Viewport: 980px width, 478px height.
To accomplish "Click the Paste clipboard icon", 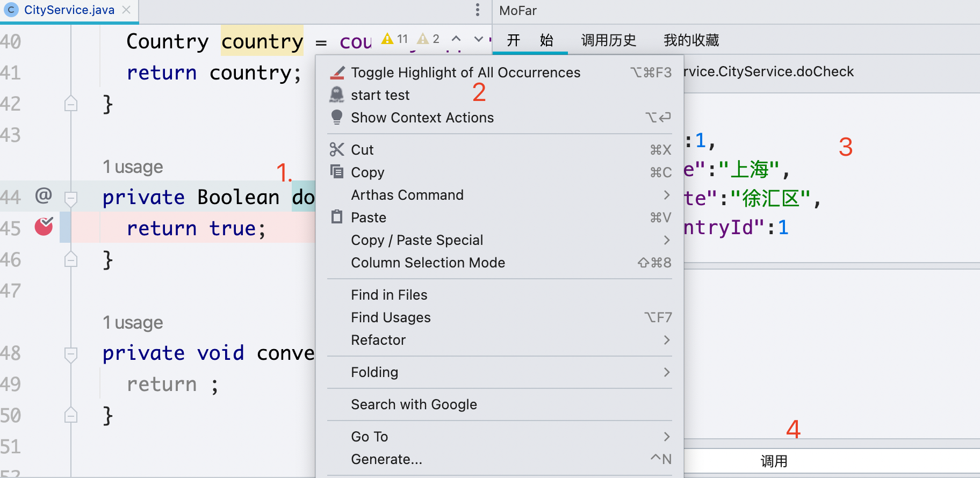I will 337,217.
